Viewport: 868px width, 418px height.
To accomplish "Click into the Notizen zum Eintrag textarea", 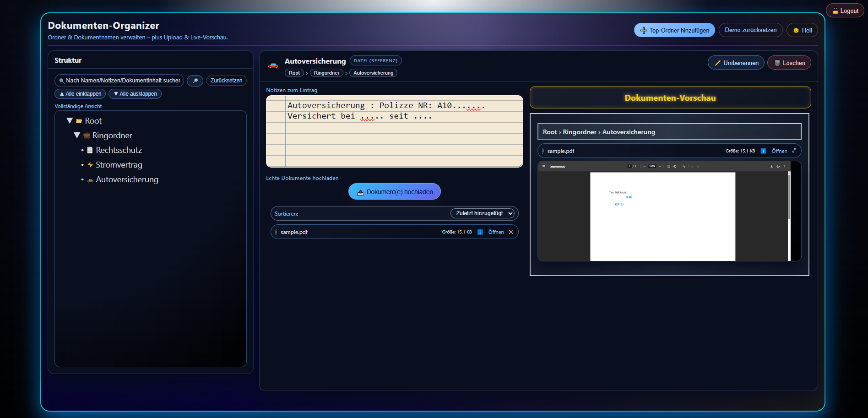I will (403, 137).
